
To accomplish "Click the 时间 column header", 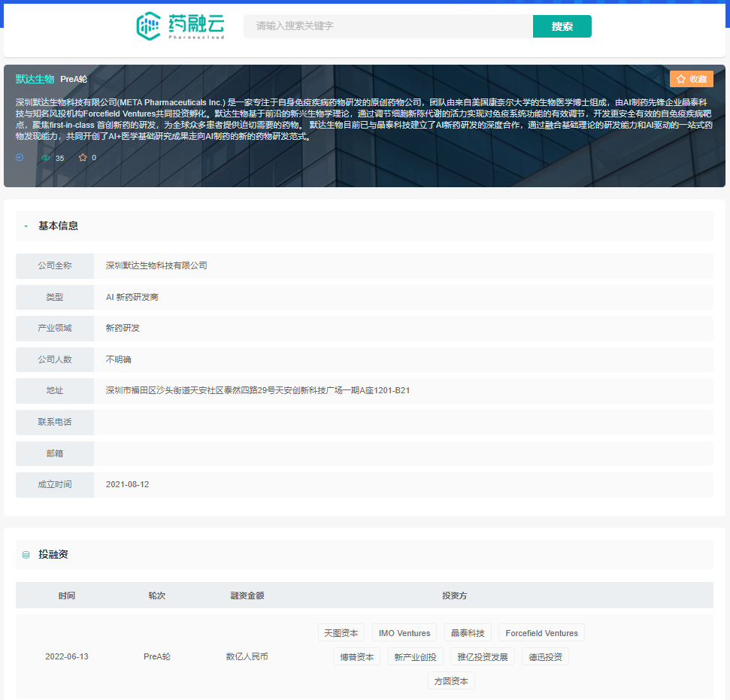I will [x=67, y=595].
